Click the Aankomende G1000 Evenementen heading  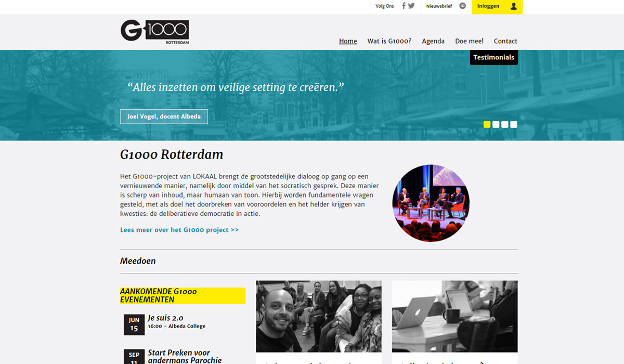(183, 295)
